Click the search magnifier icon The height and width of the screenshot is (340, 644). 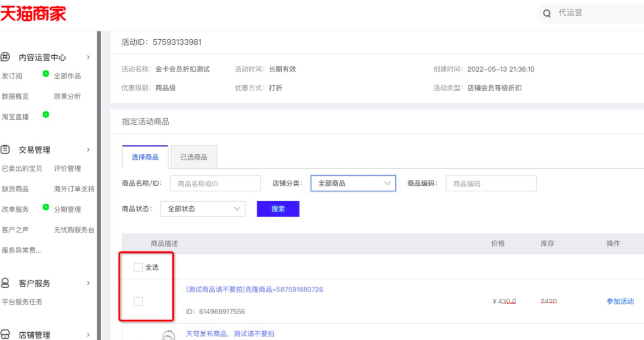coord(547,13)
